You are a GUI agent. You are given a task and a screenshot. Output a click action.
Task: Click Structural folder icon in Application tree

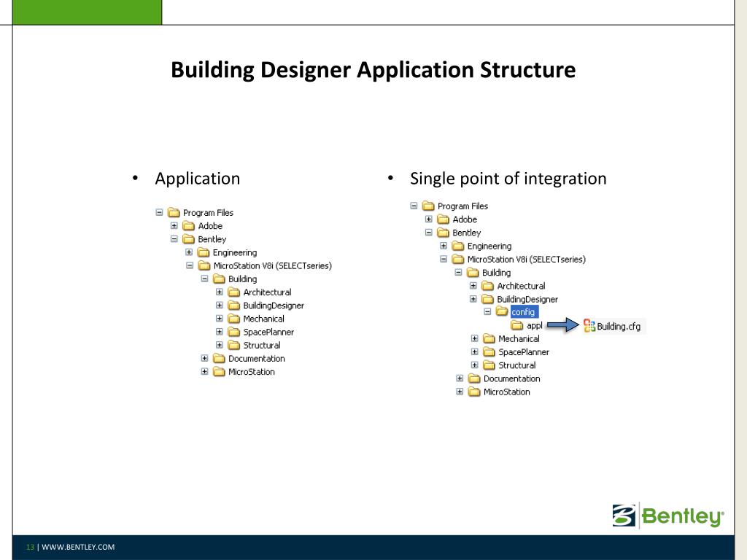[233, 345]
